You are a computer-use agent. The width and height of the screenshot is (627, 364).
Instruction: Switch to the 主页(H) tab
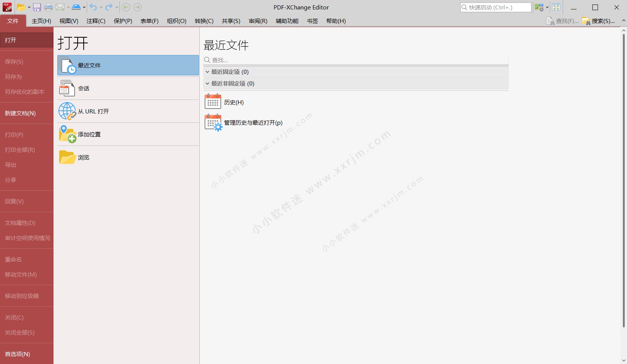click(x=41, y=21)
